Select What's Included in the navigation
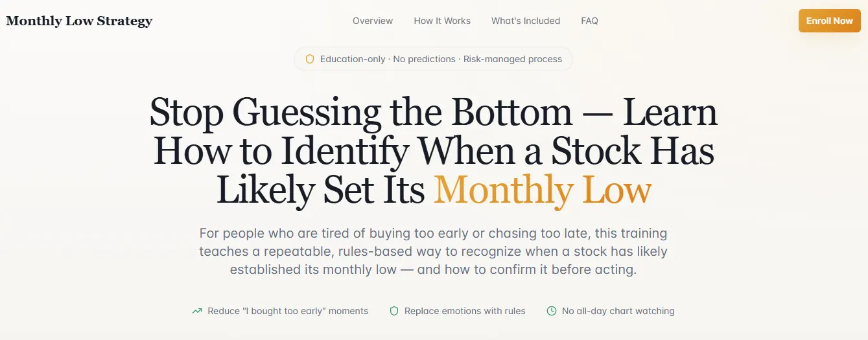Image resolution: width=868 pixels, height=340 pixels. (x=526, y=21)
